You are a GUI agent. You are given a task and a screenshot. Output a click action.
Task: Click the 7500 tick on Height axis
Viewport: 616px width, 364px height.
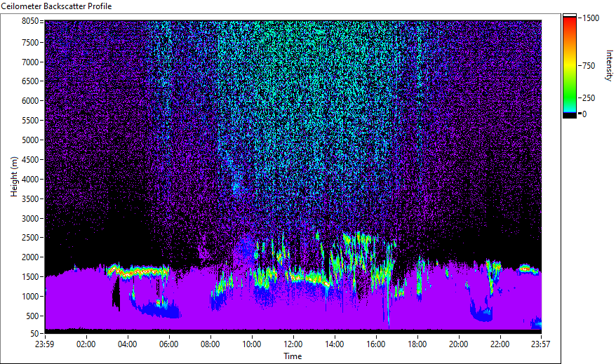(30, 42)
